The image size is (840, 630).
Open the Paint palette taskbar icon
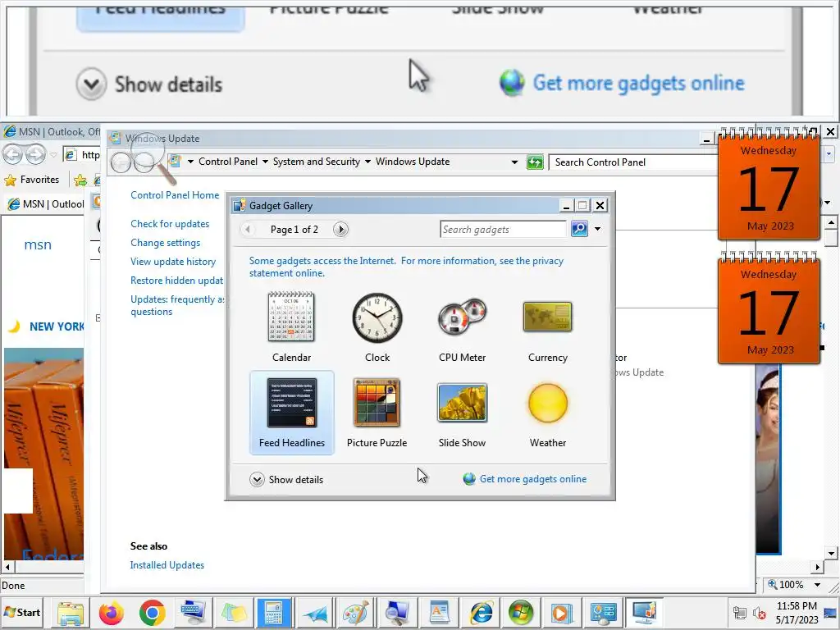[356, 612]
